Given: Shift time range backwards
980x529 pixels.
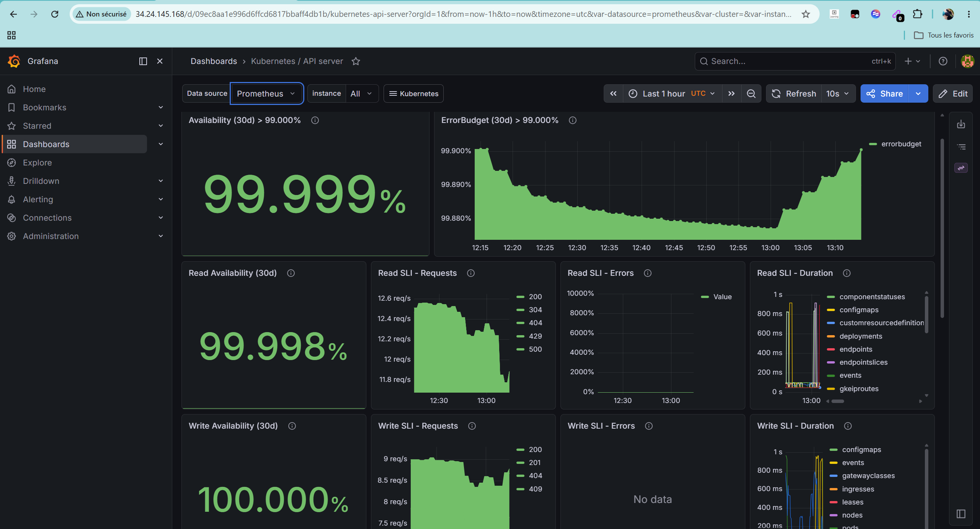Looking at the screenshot, I should click(613, 93).
